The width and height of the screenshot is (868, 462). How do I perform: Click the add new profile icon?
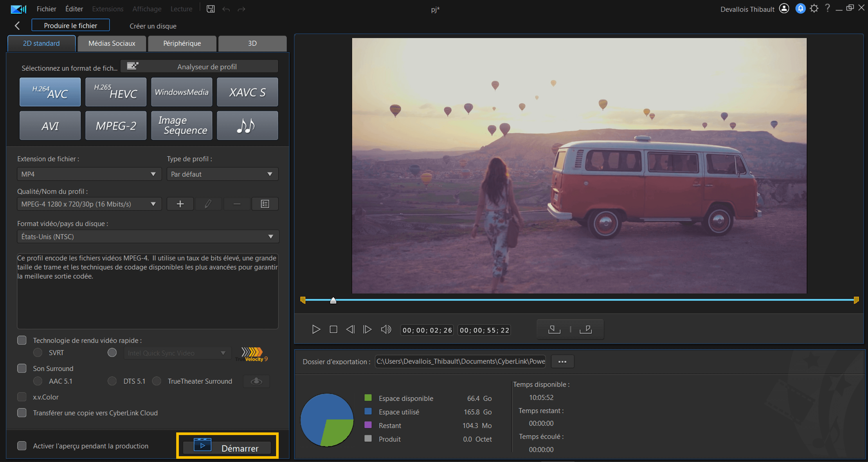(180, 204)
